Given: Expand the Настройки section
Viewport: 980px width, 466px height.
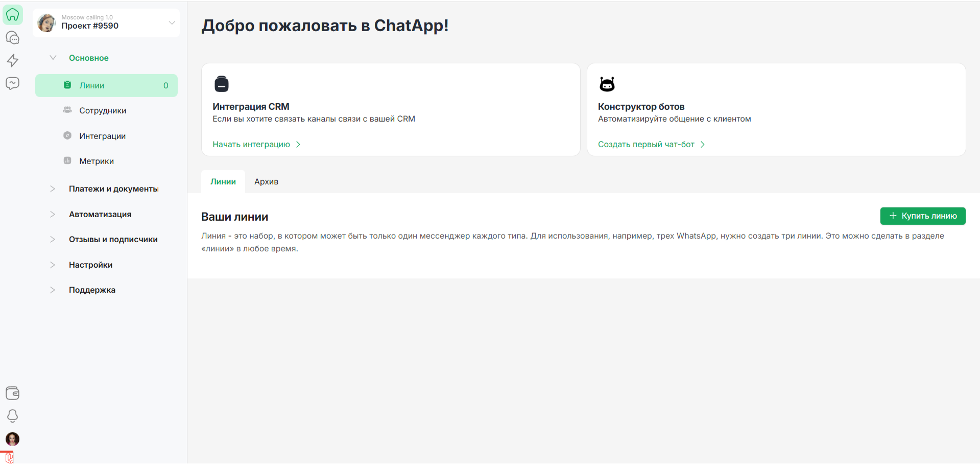Looking at the screenshot, I should [90, 265].
